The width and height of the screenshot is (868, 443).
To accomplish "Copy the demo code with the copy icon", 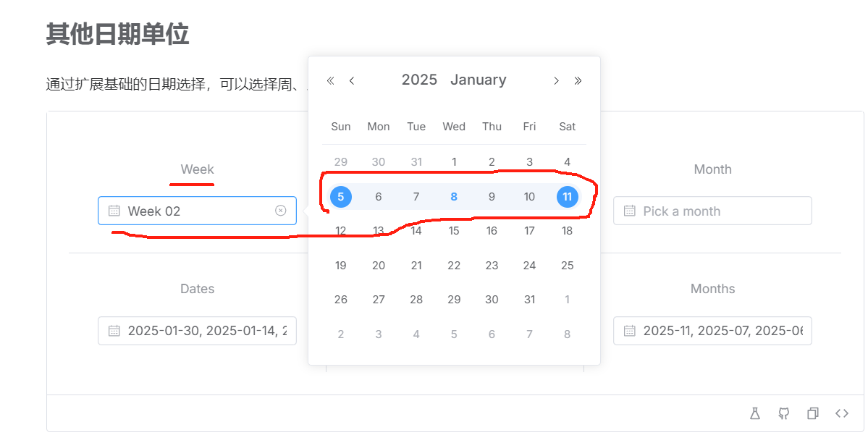I will (813, 413).
